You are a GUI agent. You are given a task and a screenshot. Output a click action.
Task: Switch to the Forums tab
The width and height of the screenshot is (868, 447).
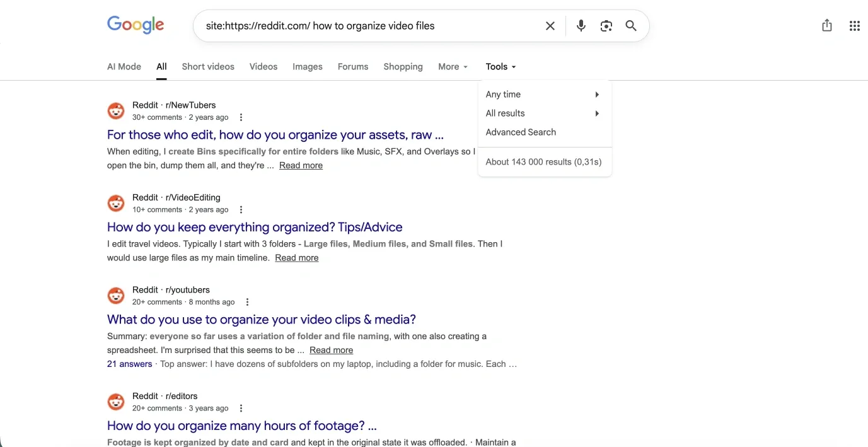[353, 67]
